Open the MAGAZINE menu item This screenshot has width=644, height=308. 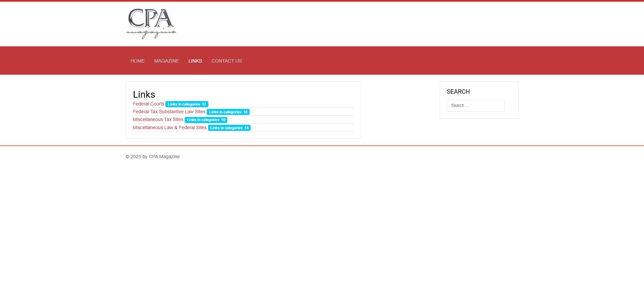pyautogui.click(x=166, y=61)
